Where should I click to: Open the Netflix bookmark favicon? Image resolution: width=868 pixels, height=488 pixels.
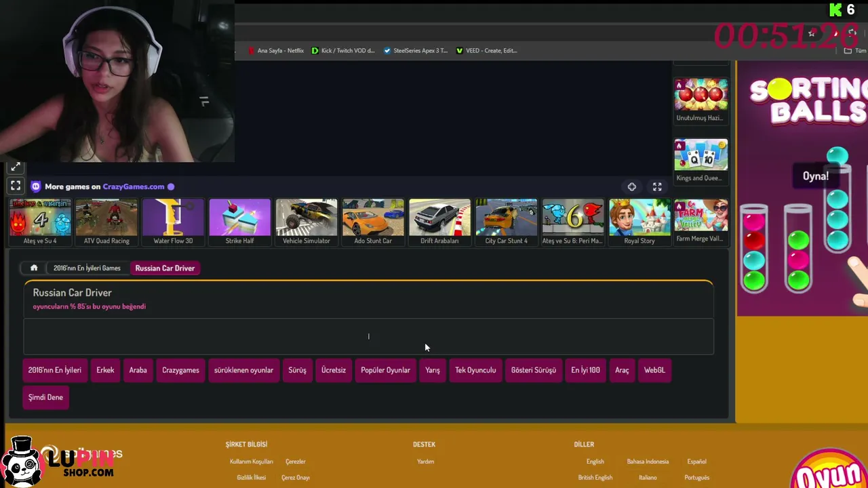click(252, 50)
